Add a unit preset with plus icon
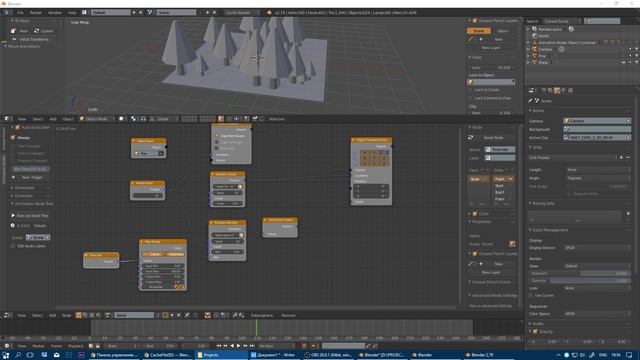 (621, 158)
